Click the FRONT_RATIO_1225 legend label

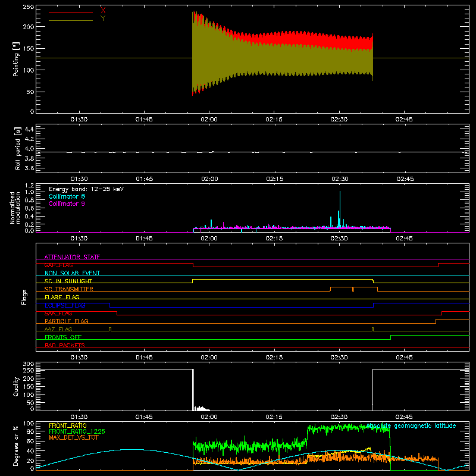pyautogui.click(x=77, y=431)
